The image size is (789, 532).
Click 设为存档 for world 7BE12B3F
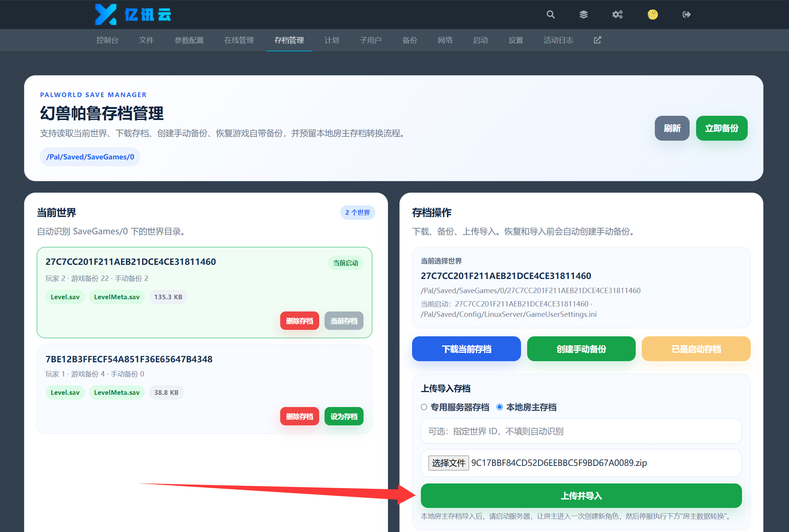344,416
